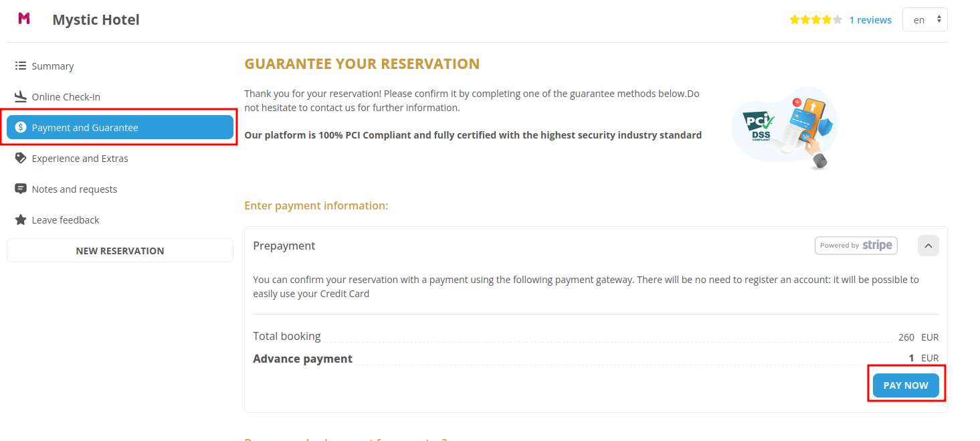Go to Online Check-in section
The width and height of the screenshot is (980, 441).
[66, 96]
